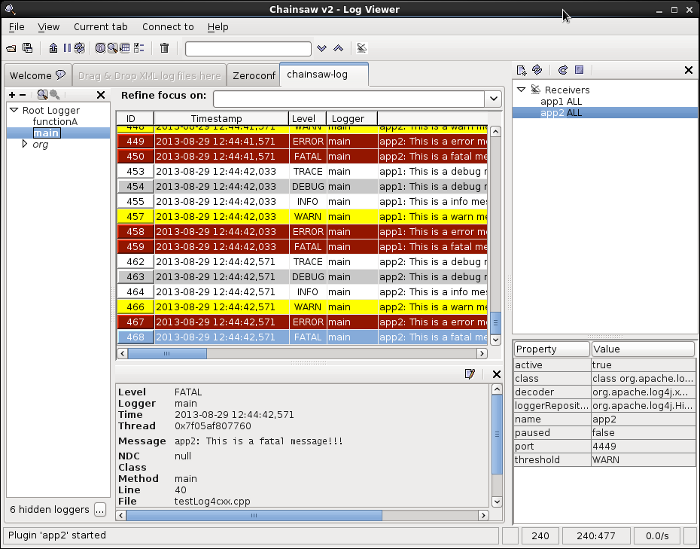Open the Refine focus on dropdown
Image resolution: width=700 pixels, height=549 pixels.
click(493, 98)
